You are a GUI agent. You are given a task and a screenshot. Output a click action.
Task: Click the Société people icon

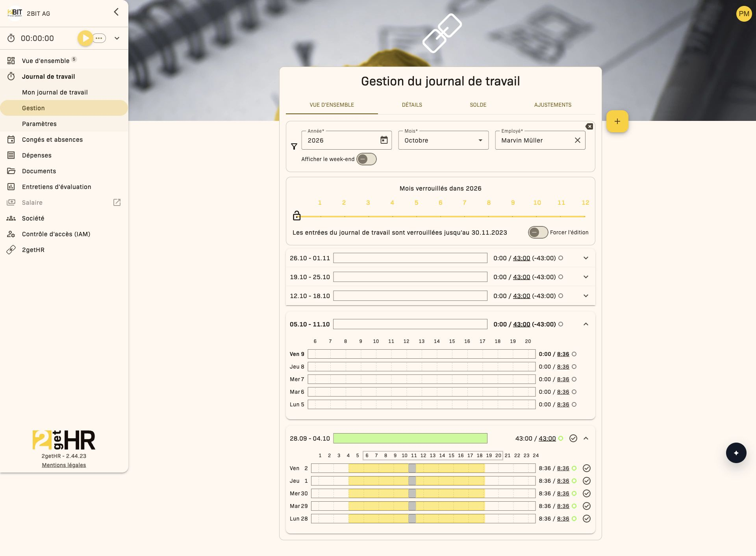(11, 218)
